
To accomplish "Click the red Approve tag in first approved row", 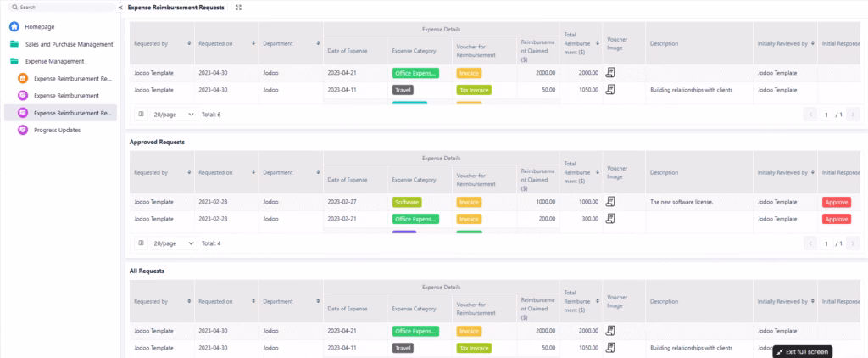I will pyautogui.click(x=836, y=202).
